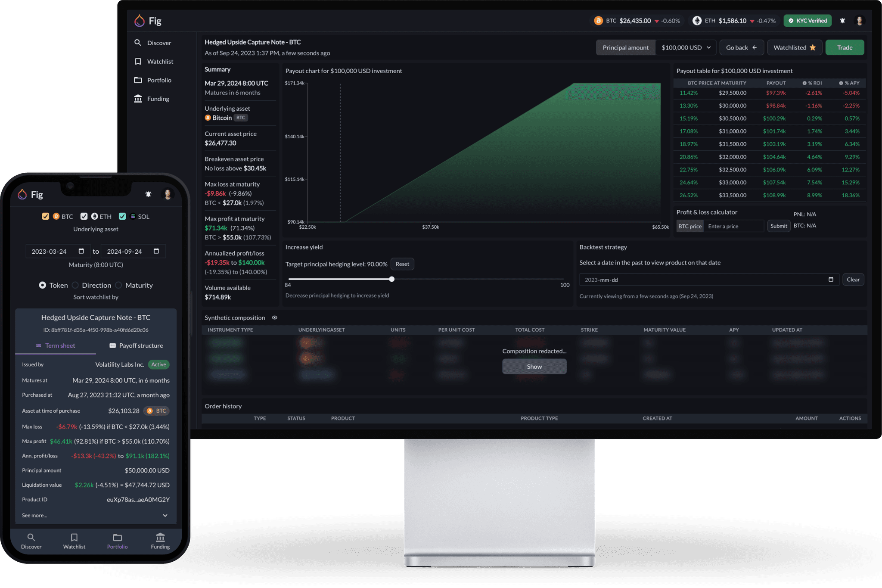Open user avatar on phone header
This screenshot has width=882, height=588.
(168, 194)
